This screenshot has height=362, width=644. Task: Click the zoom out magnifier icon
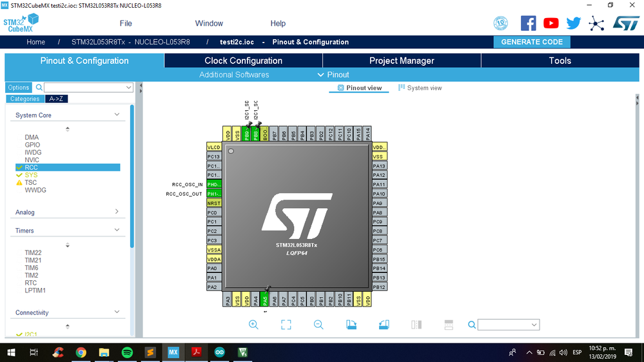coord(318,325)
